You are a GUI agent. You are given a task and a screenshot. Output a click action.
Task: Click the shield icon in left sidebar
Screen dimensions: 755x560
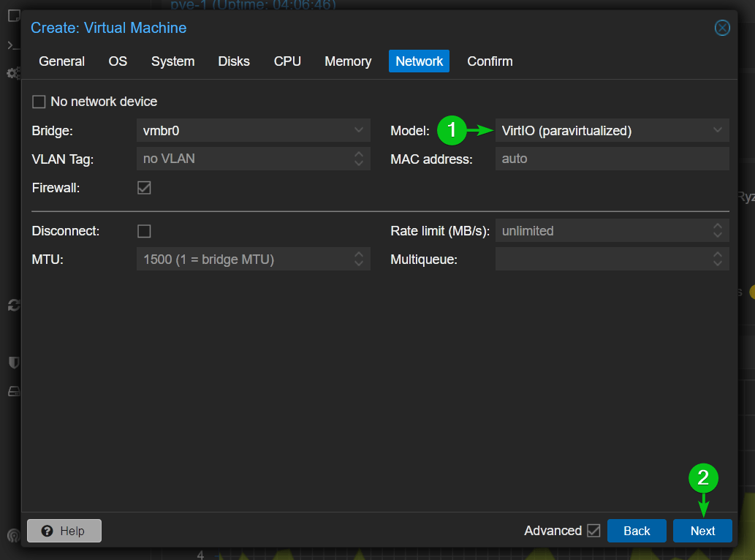click(x=14, y=362)
